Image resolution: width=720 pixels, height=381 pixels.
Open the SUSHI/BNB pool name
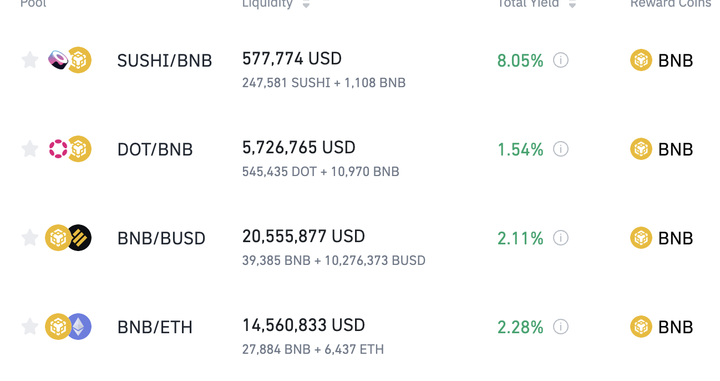(164, 61)
